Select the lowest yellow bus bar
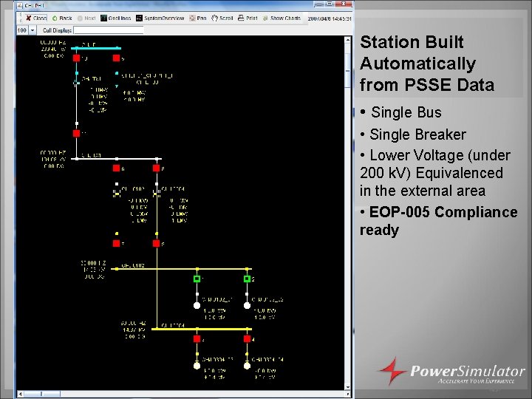The image size is (532, 399). point(202,329)
